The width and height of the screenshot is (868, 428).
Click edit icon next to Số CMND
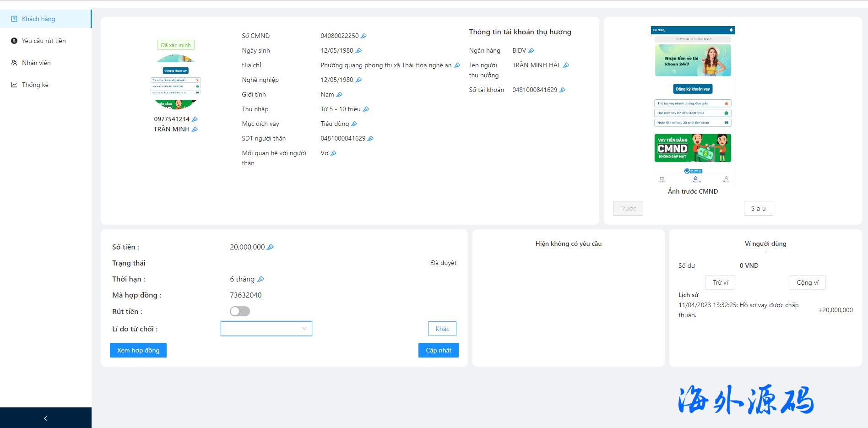pyautogui.click(x=363, y=36)
